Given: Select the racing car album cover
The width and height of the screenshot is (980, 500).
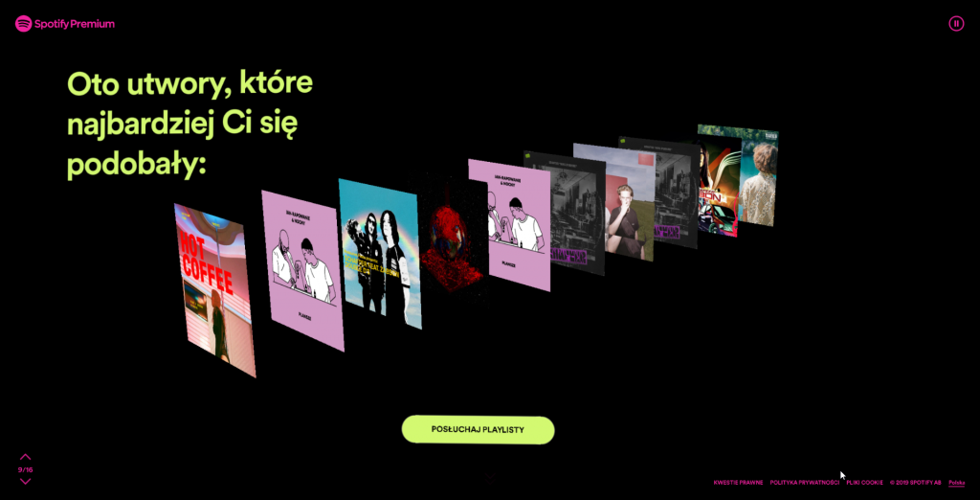Looking at the screenshot, I should point(718,188).
